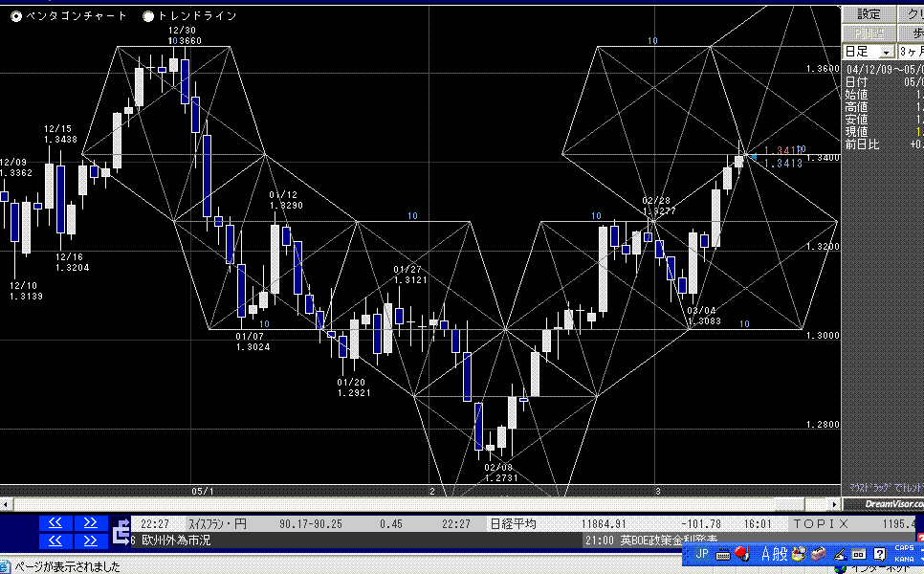Screen dimensions: 924x574
Task: Click upper ticker row back << button
Action: [x=55, y=522]
